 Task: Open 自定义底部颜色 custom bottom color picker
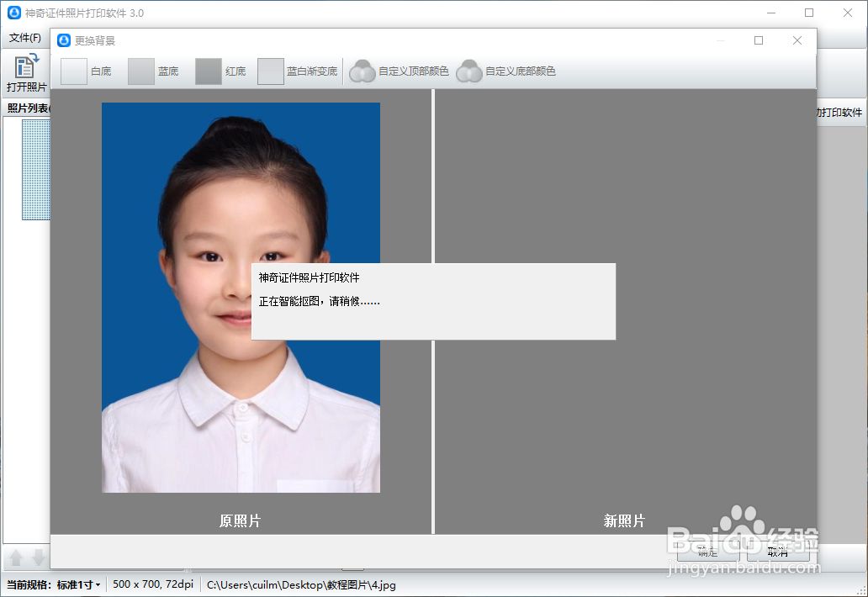point(506,71)
